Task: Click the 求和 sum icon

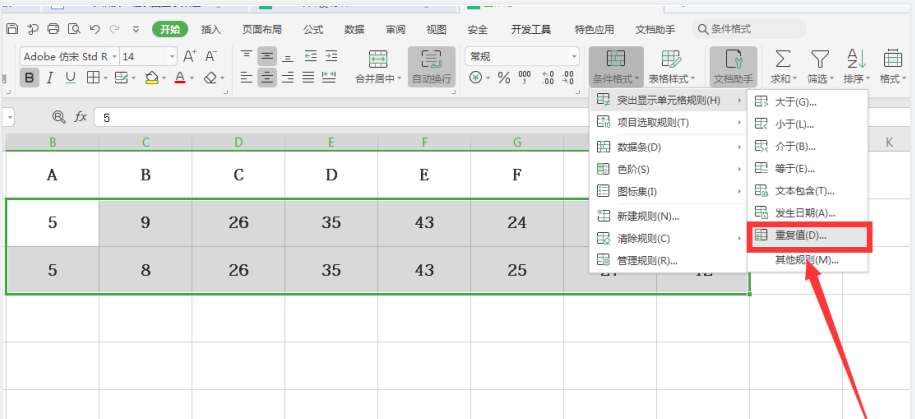Action: 782,59
